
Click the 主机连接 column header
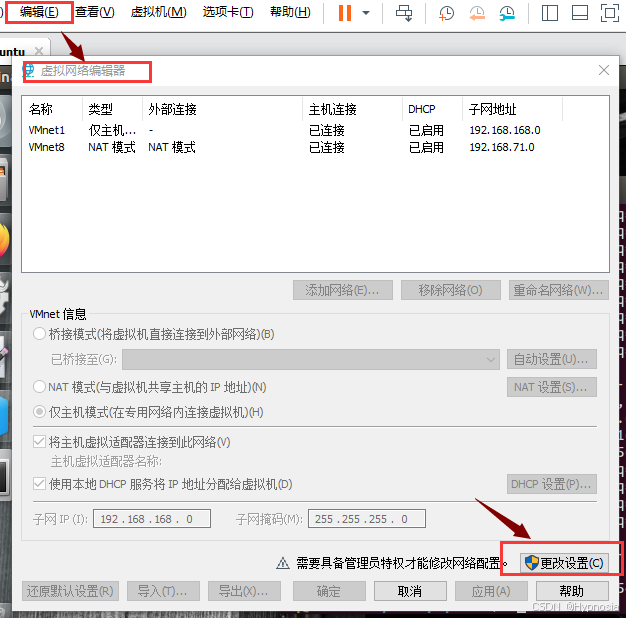pos(352,109)
